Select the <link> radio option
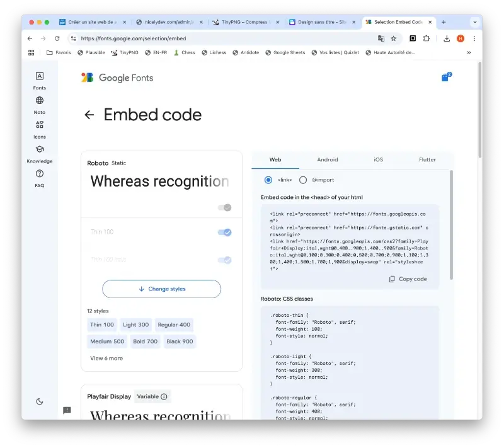 coord(268,180)
